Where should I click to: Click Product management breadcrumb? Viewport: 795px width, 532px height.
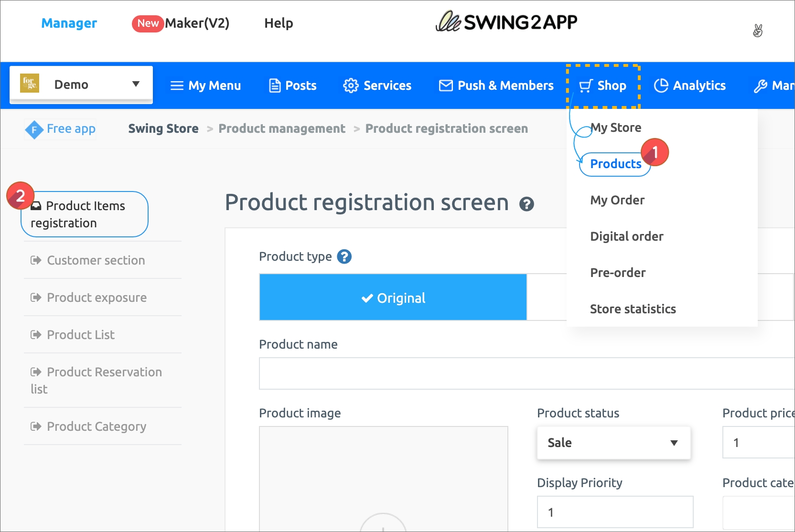[282, 128]
